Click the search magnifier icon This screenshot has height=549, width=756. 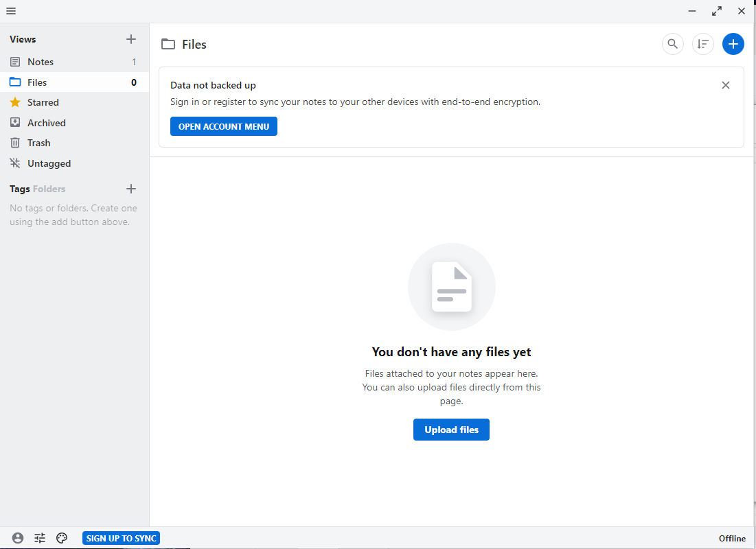coord(673,44)
